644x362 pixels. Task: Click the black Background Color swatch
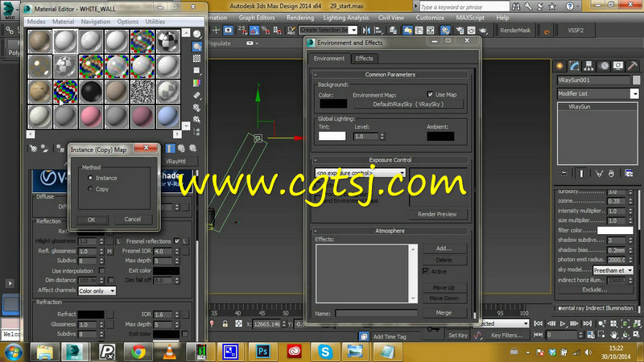pyautogui.click(x=333, y=104)
